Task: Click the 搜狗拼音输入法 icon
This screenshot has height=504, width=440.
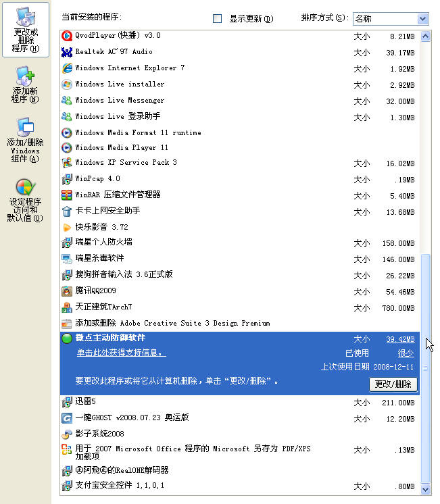Action: coord(67,275)
